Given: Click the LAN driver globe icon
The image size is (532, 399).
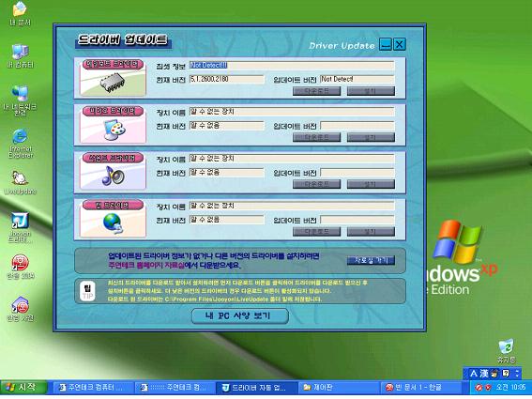Looking at the screenshot, I should pyautogui.click(x=114, y=223).
